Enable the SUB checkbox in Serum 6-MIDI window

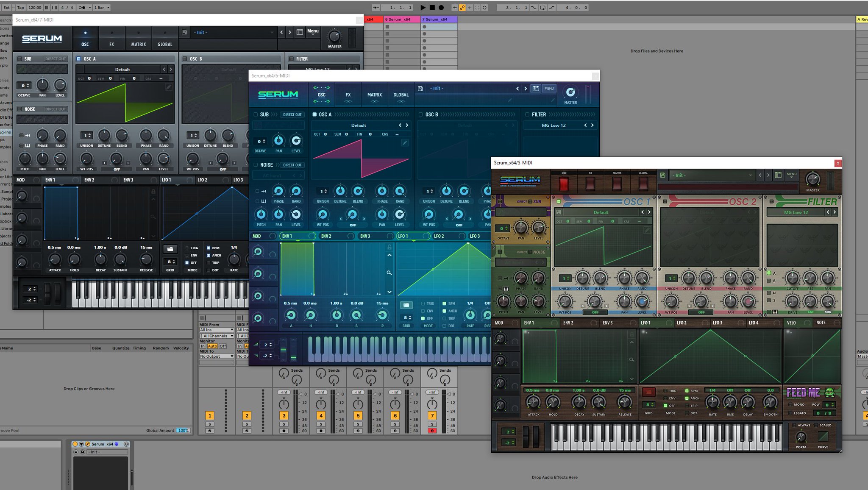pos(256,114)
